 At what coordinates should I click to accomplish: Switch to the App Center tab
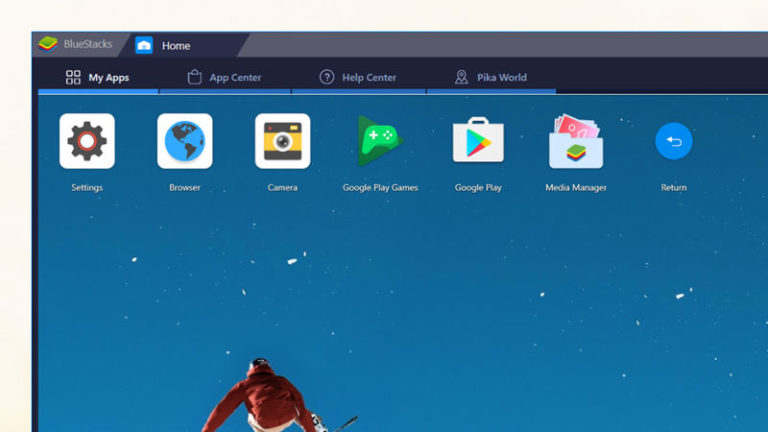pos(225,77)
